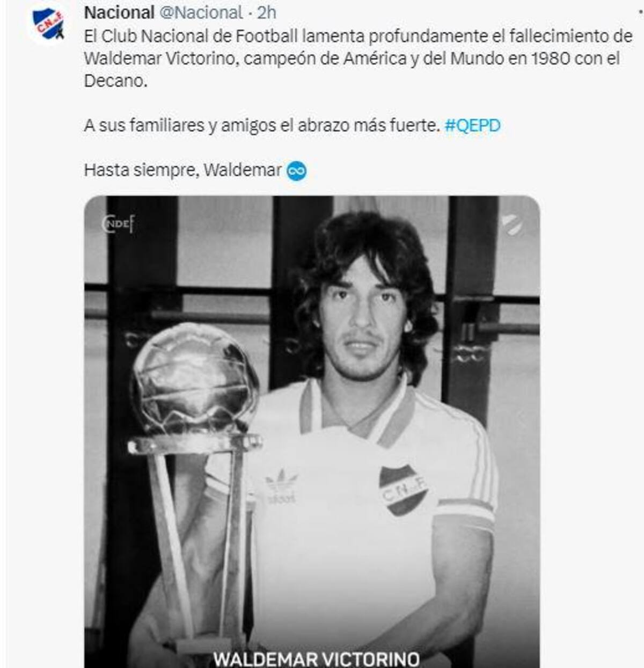Click "Waldemar Victorino" in the tweet body

160,58
